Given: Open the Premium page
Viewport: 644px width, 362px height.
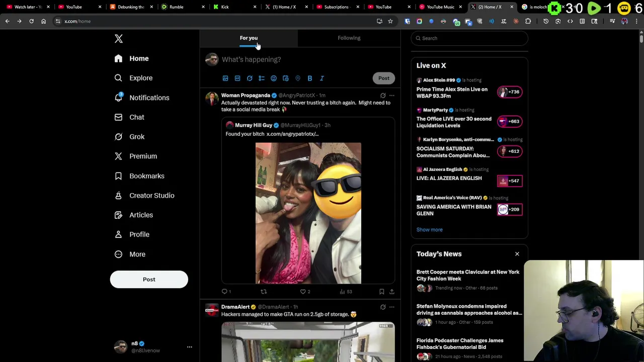Looking at the screenshot, I should (x=135, y=156).
